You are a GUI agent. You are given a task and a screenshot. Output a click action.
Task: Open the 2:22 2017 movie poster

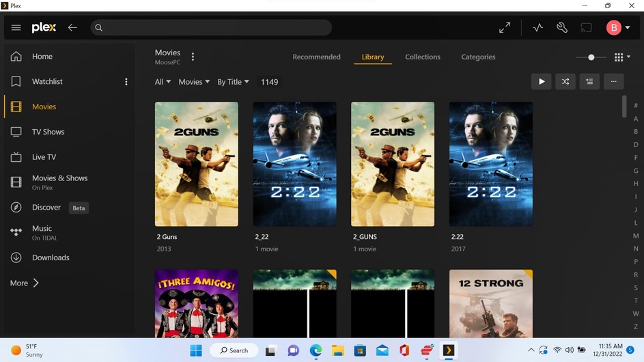click(x=491, y=164)
